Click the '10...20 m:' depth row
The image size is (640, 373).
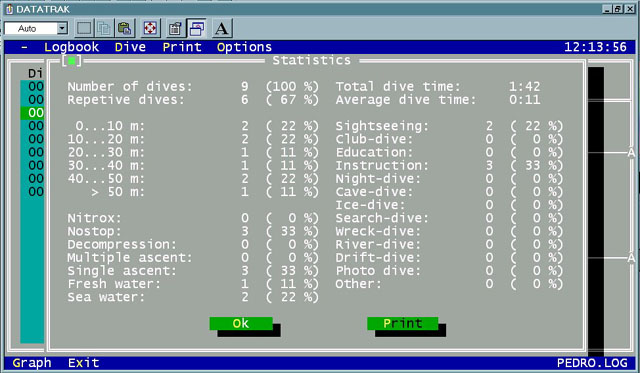(x=193, y=139)
